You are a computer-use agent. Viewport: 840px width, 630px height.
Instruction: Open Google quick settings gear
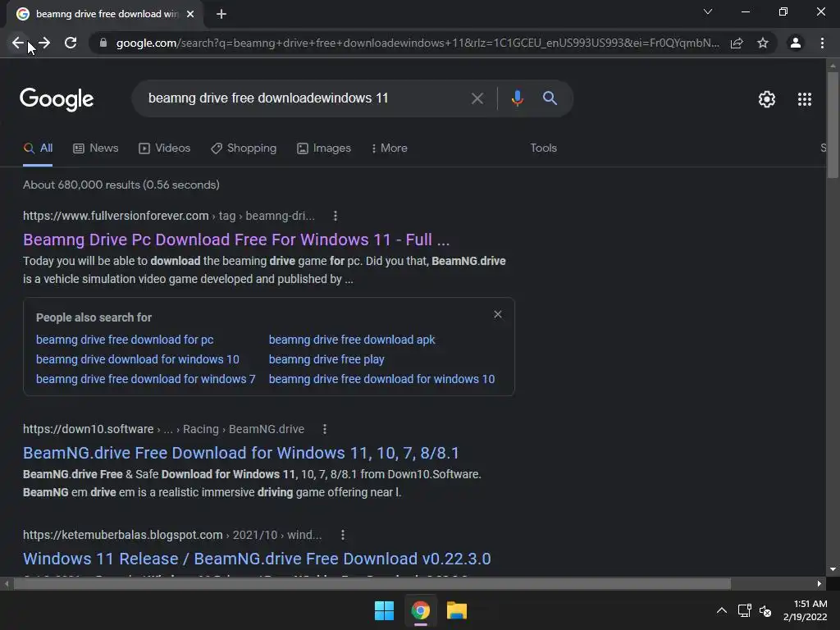(x=767, y=99)
